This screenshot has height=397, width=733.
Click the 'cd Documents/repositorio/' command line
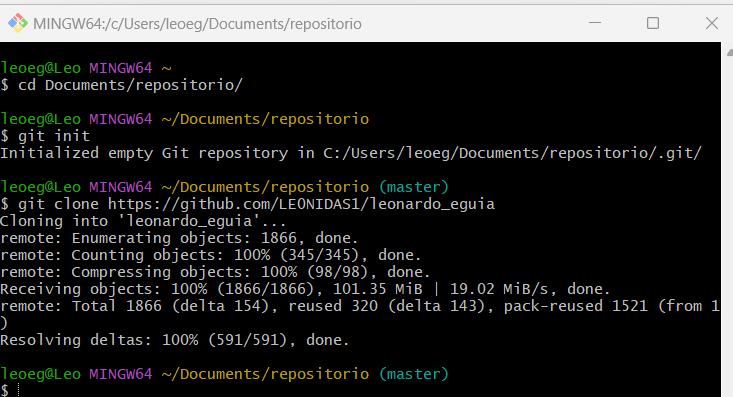click(122, 85)
